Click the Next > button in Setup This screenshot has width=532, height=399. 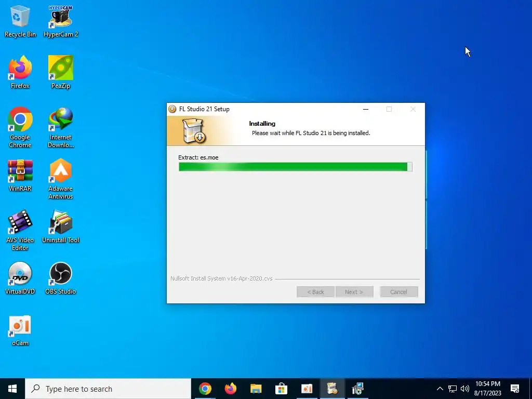pyautogui.click(x=354, y=292)
